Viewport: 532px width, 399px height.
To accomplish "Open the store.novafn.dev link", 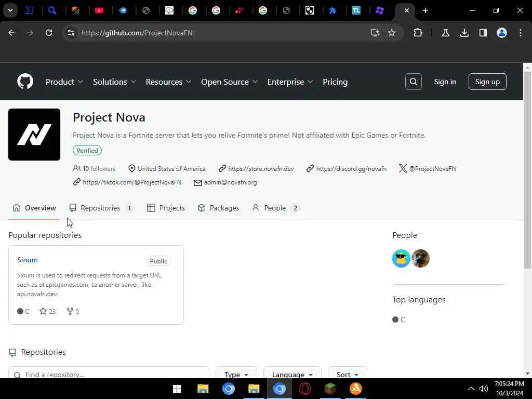I will click(x=261, y=169).
